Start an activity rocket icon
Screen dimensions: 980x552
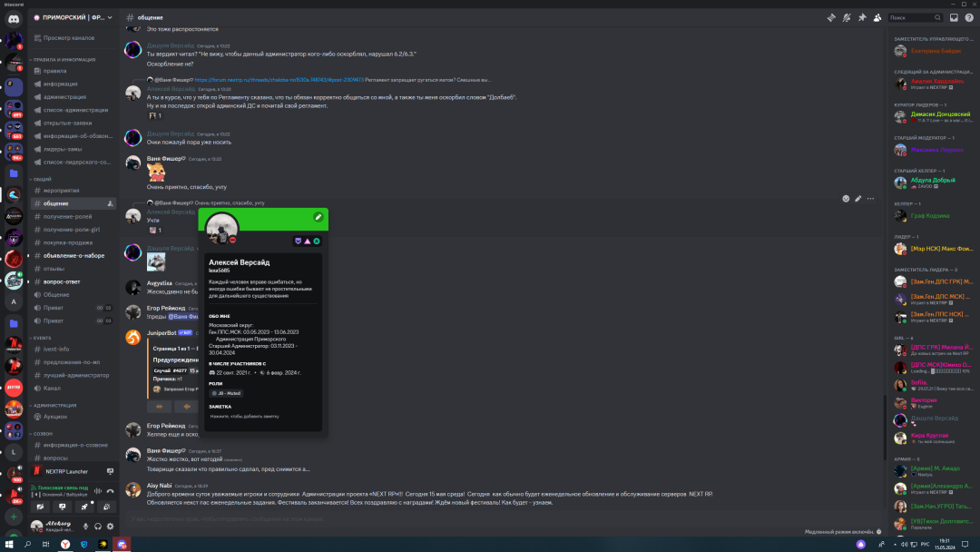84,507
